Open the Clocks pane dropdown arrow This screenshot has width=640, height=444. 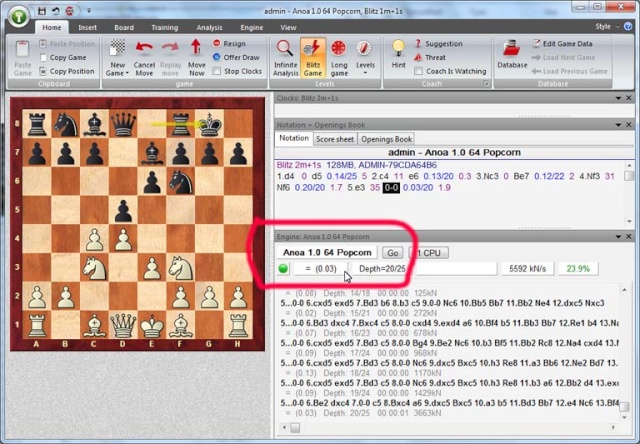point(618,98)
